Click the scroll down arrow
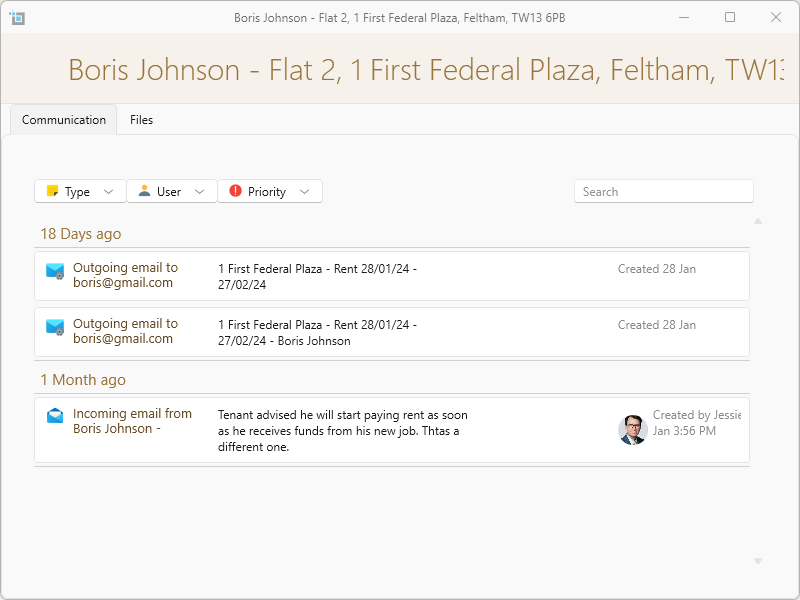 tap(757, 561)
